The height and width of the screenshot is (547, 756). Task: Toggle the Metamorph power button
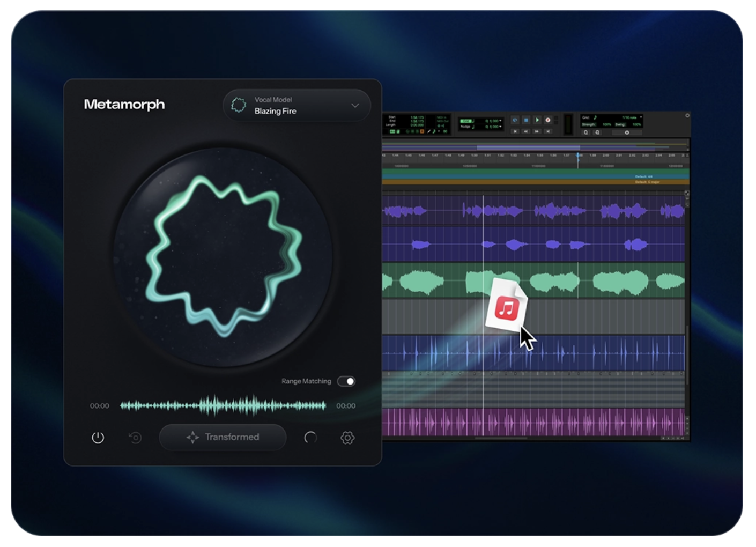98,438
